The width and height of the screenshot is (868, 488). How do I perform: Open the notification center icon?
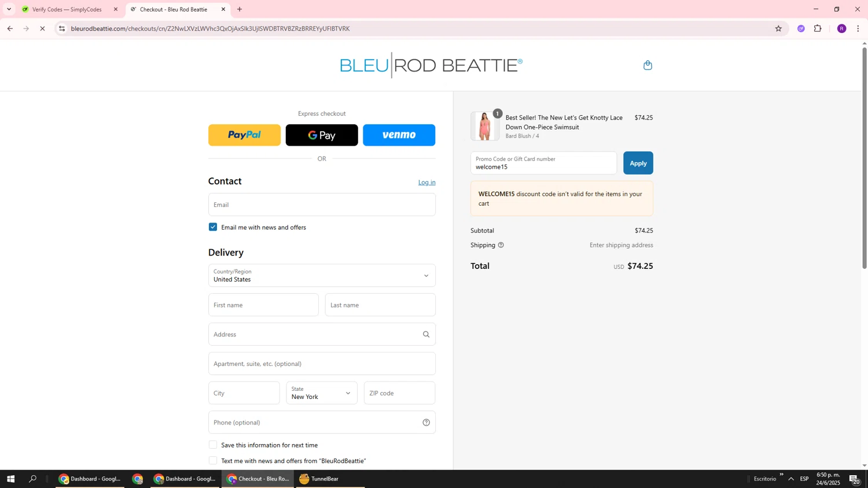[x=855, y=479]
